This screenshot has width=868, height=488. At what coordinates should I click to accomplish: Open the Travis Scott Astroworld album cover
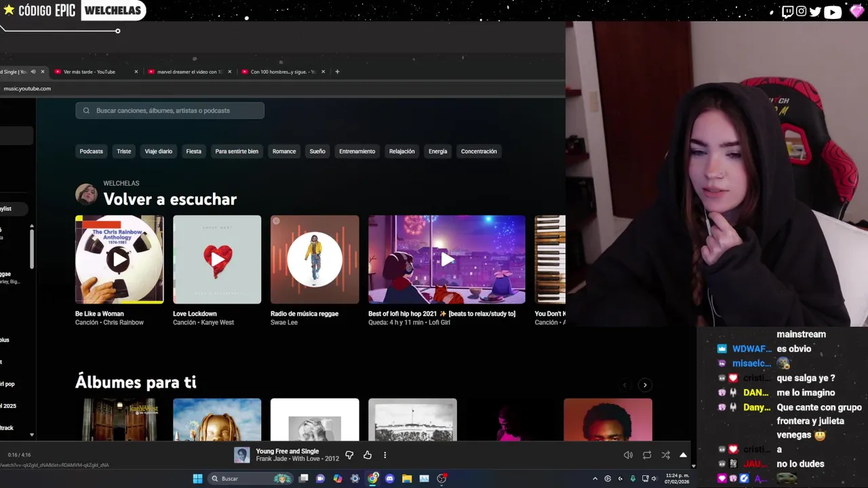pyautogui.click(x=217, y=420)
